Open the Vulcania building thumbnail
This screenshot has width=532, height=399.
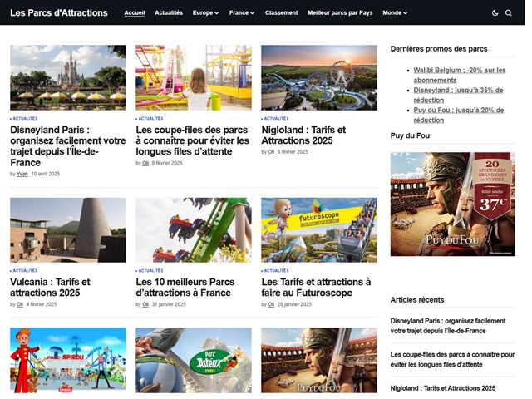[x=68, y=230]
